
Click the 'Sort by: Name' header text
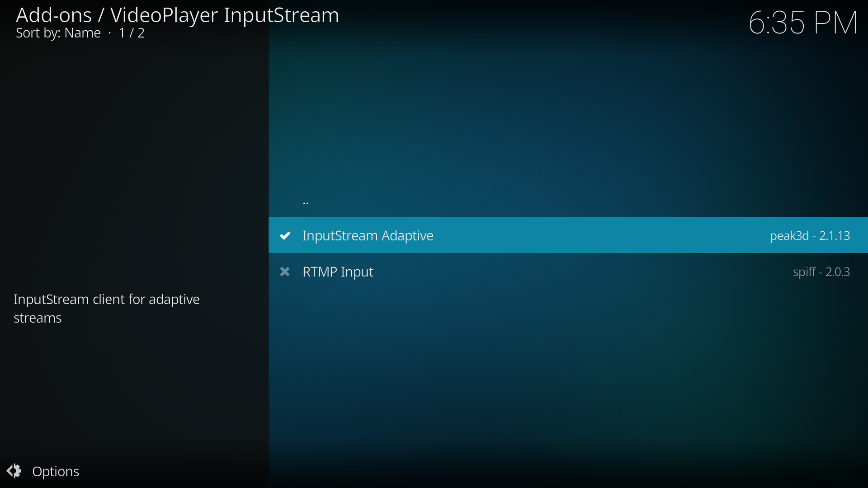click(58, 33)
